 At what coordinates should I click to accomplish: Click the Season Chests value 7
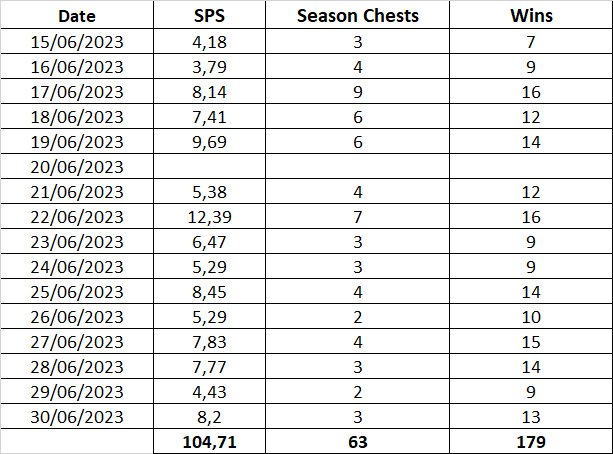click(357, 216)
